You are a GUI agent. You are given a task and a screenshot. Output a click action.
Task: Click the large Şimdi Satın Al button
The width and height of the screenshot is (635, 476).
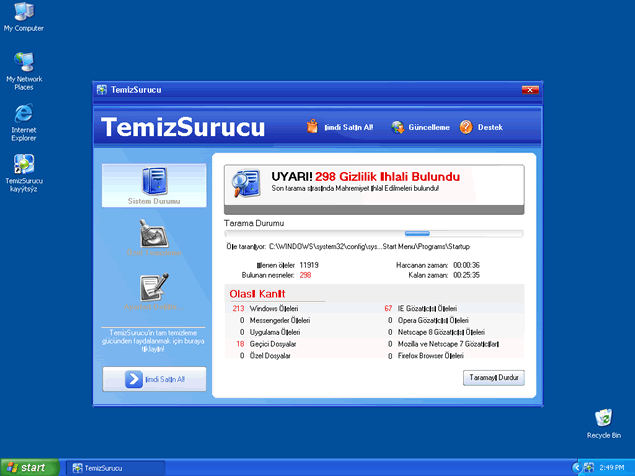pos(153,379)
